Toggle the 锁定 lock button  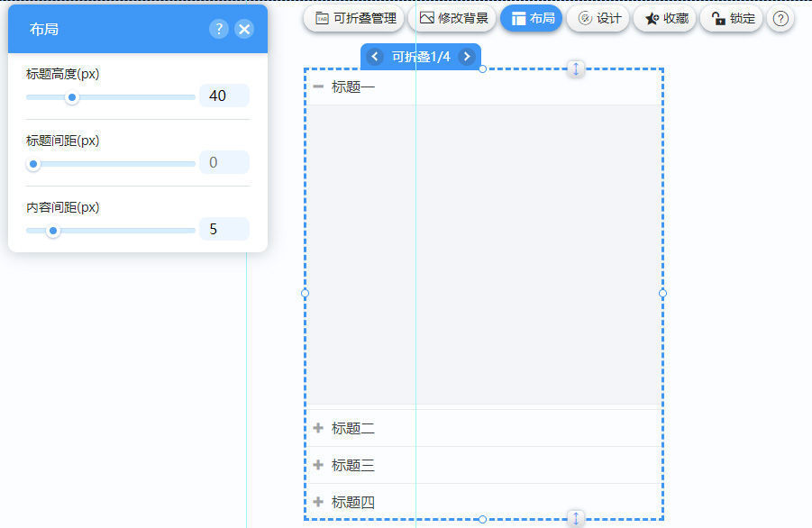click(732, 18)
